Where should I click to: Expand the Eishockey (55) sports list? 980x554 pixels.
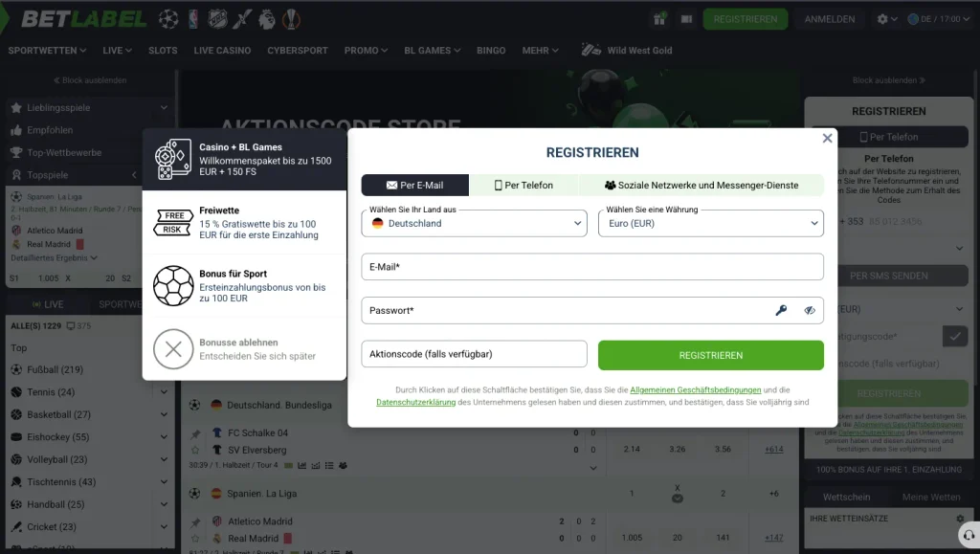pos(164,437)
